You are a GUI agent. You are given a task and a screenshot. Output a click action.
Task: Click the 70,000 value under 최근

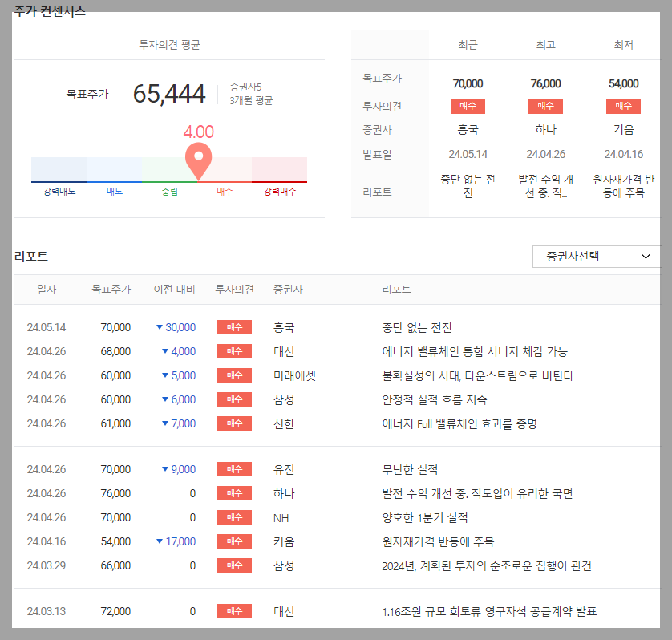(468, 83)
